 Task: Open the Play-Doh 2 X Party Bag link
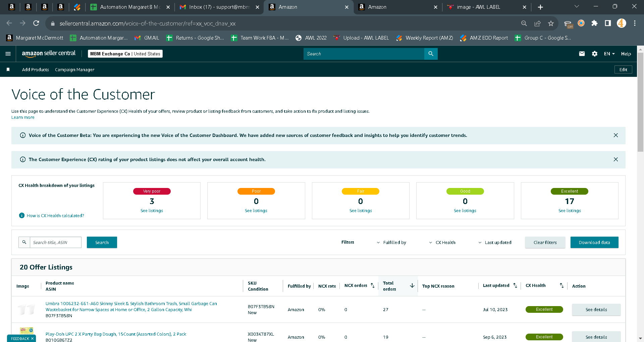click(116, 334)
